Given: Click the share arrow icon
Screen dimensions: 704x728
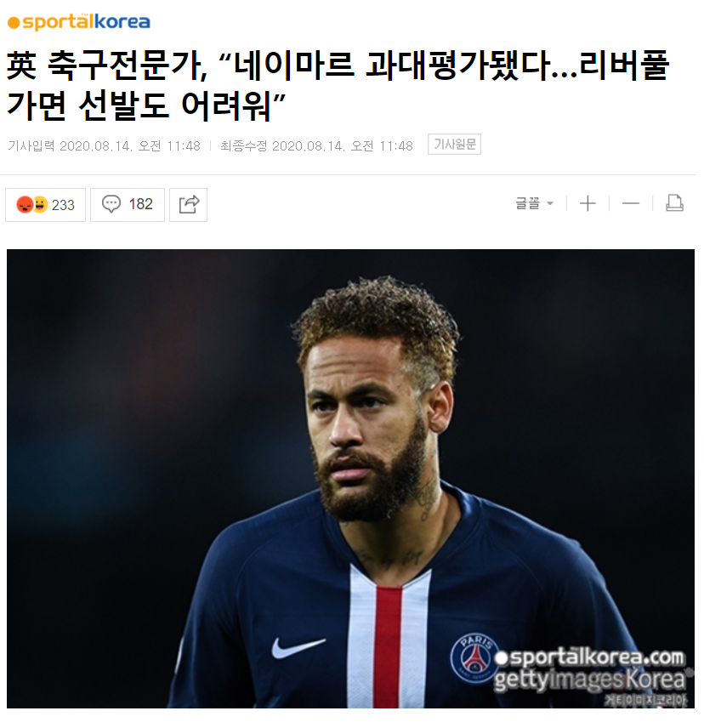Looking at the screenshot, I should click(189, 205).
